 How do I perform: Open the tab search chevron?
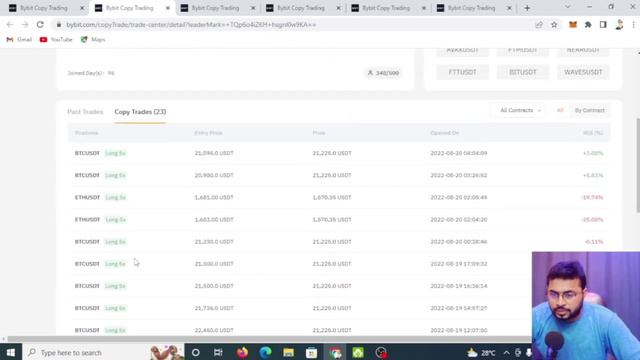pyautogui.click(x=567, y=7)
